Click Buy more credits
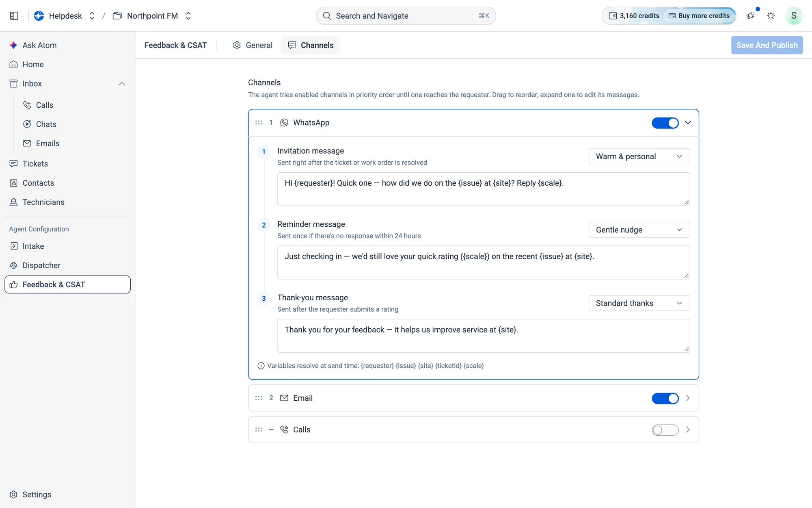812x508 pixels. 699,16
